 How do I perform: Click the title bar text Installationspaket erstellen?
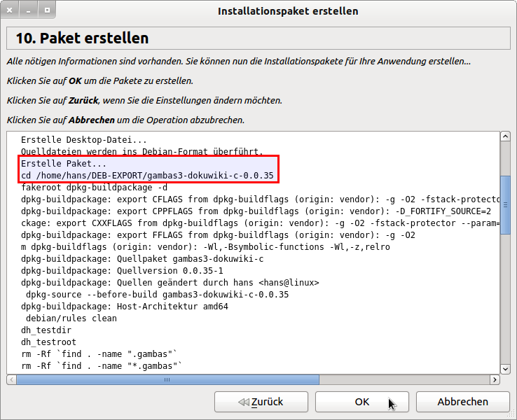288,11
